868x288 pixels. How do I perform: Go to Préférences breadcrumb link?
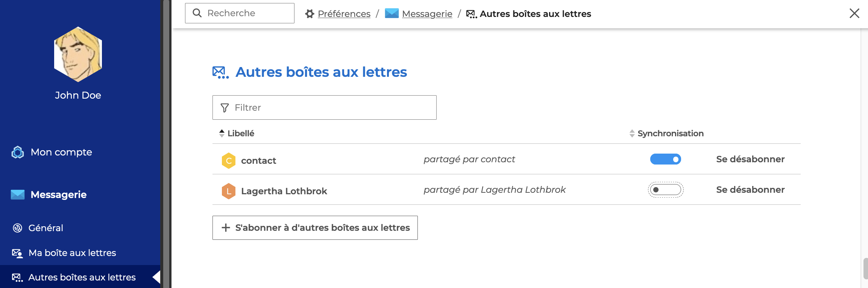(x=344, y=14)
